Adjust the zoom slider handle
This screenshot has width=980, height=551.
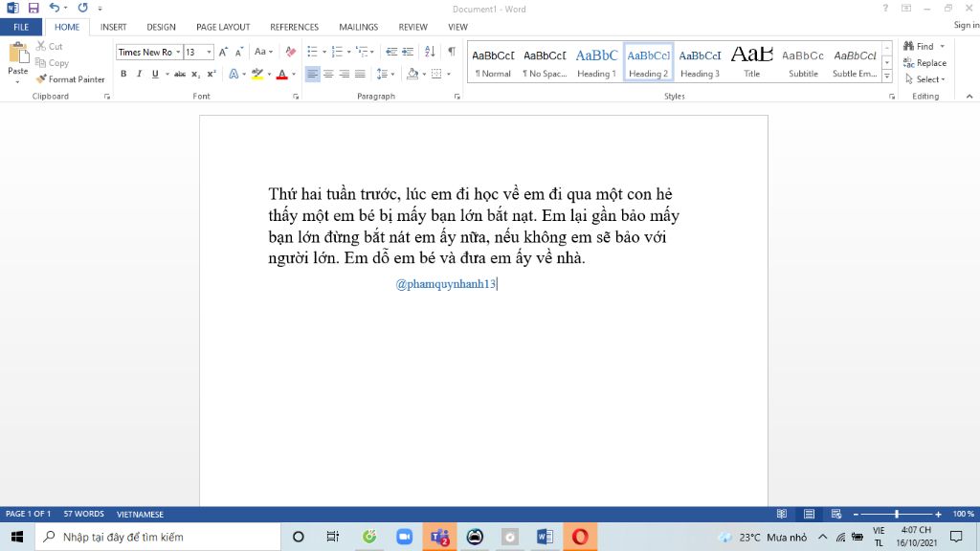pyautogui.click(x=897, y=514)
